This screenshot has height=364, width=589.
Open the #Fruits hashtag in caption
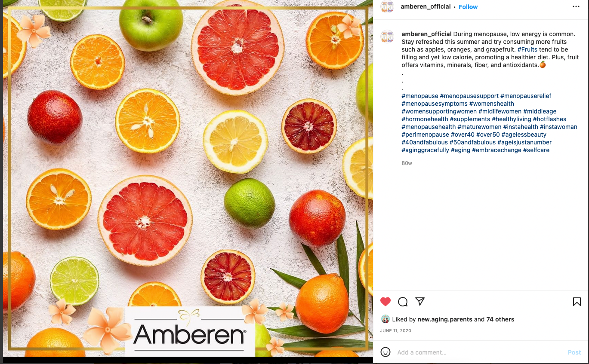point(527,49)
